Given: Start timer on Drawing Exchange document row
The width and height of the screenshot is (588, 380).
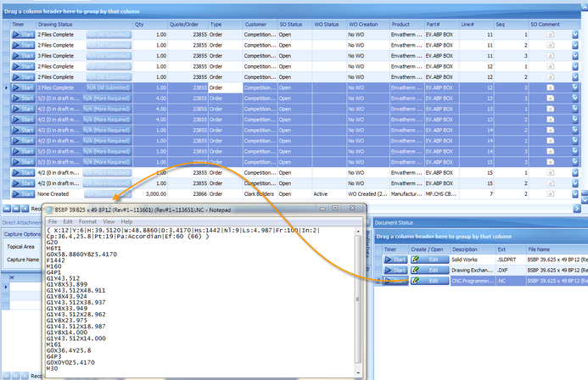Looking at the screenshot, I should [395, 270].
